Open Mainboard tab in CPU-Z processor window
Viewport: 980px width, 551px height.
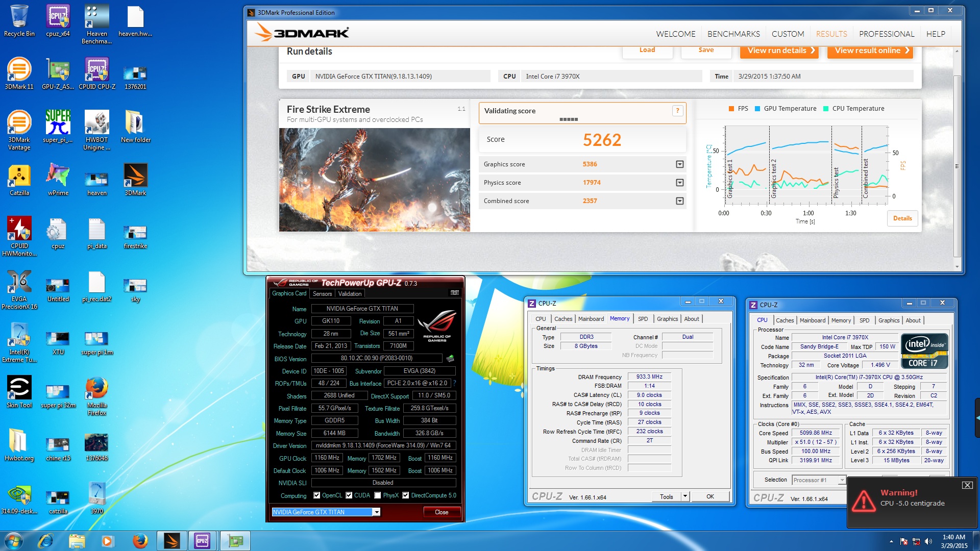(x=813, y=320)
